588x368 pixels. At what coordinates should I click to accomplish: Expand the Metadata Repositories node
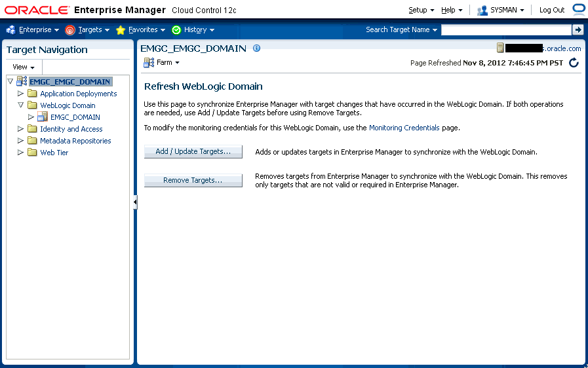20,141
